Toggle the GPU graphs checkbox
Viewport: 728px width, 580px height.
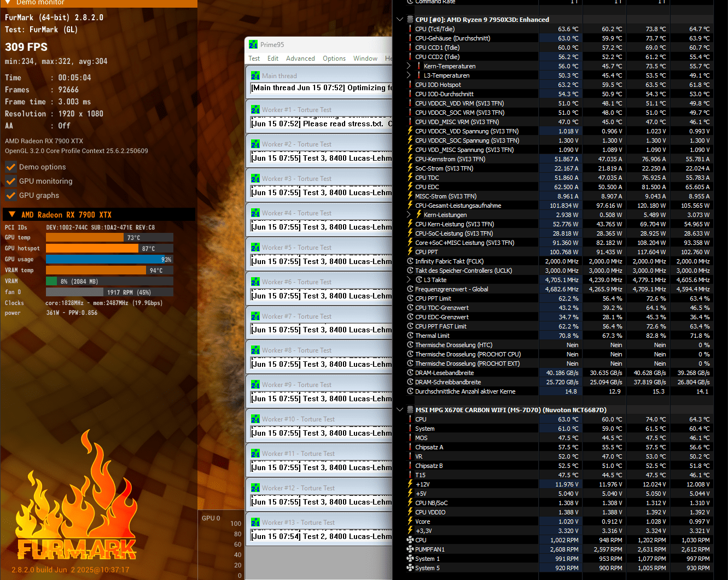[11, 195]
